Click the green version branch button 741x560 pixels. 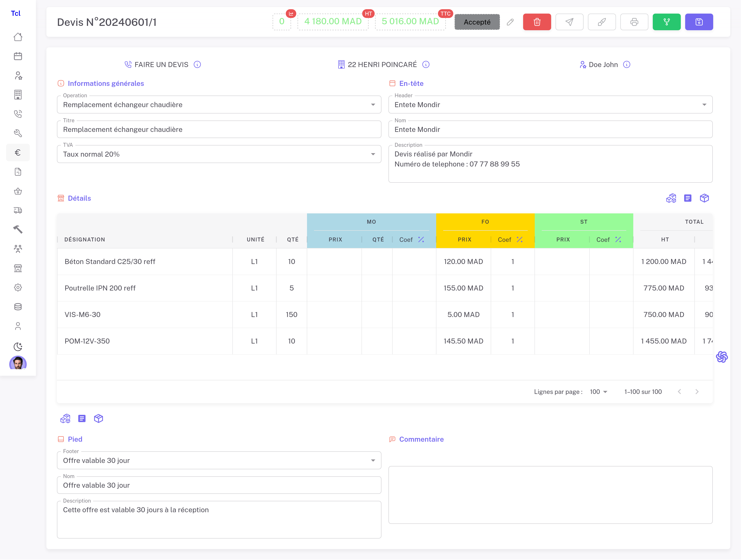(x=666, y=22)
